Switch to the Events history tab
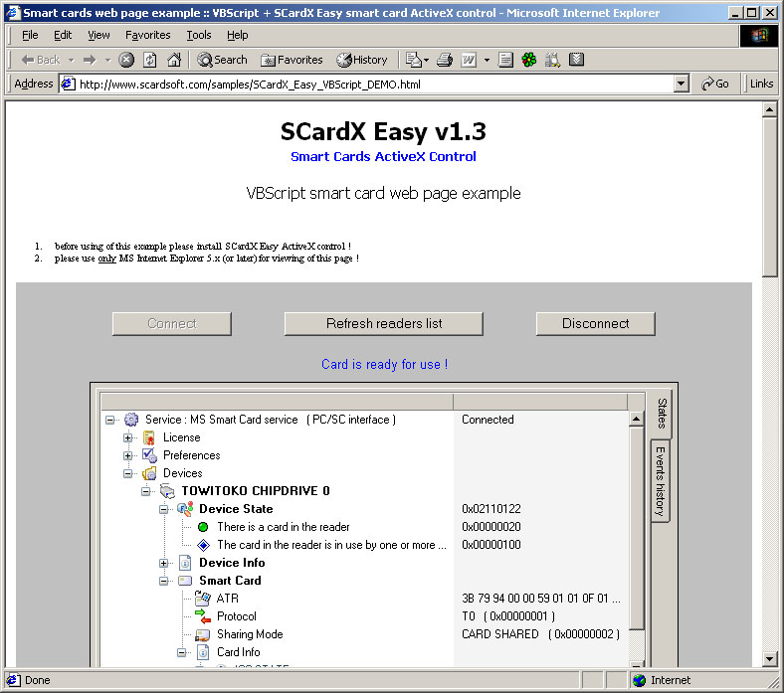784x693 pixels. point(661,481)
